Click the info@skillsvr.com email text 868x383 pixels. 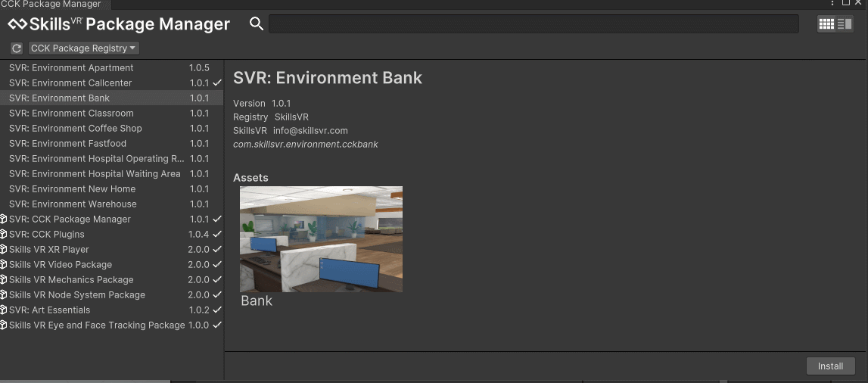click(x=310, y=131)
